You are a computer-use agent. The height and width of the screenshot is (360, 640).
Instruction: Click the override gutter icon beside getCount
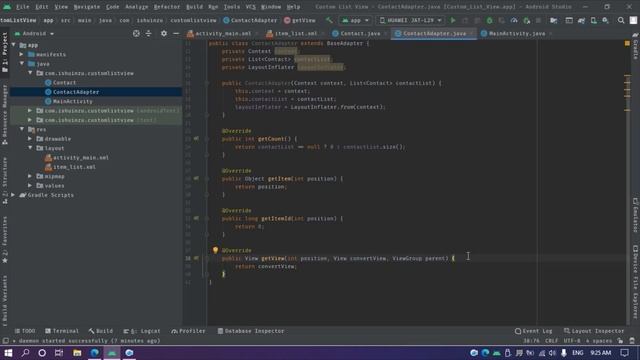(196, 139)
